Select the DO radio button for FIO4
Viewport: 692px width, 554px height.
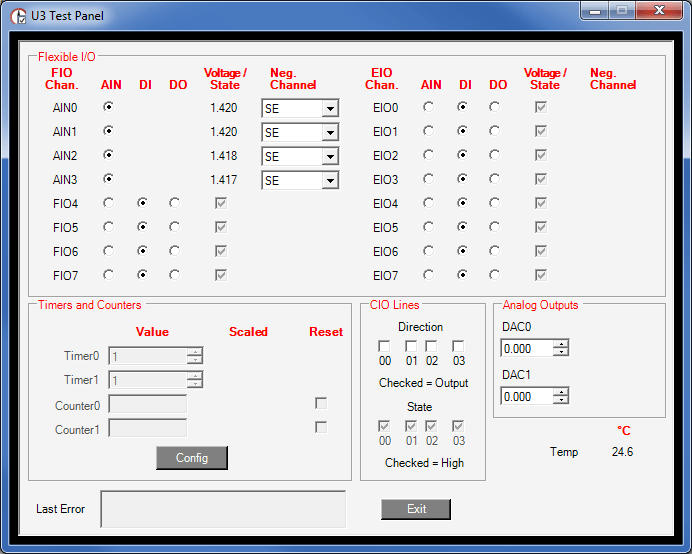click(175, 203)
